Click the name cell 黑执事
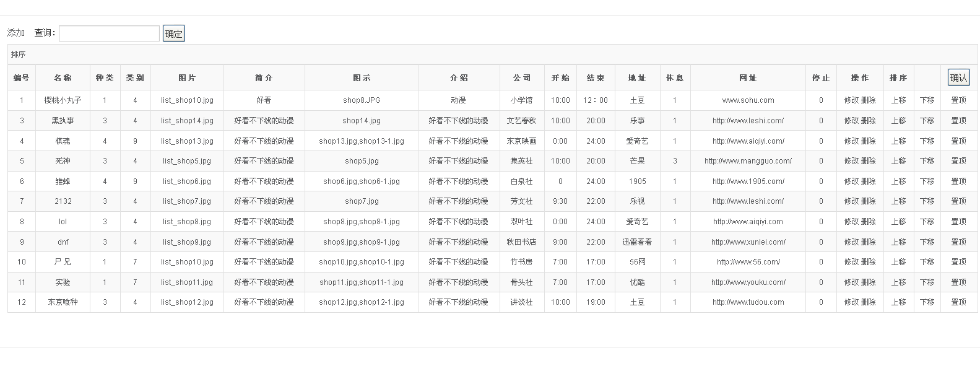The width and height of the screenshot is (980, 371). pos(63,121)
